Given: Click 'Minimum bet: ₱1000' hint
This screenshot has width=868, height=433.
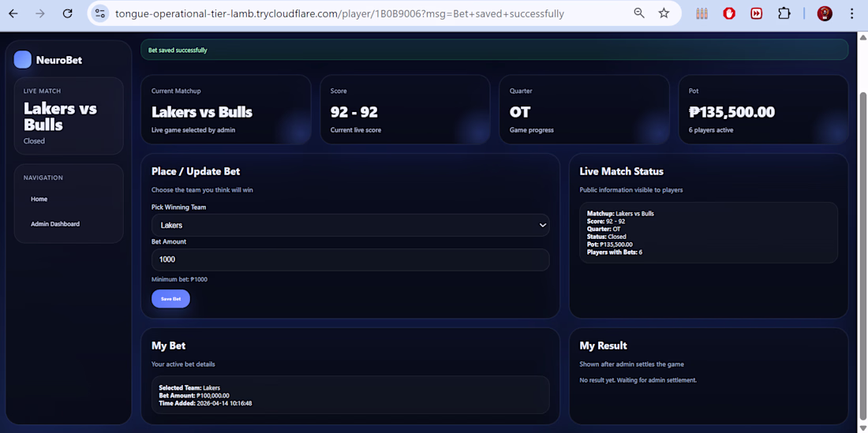Looking at the screenshot, I should click(179, 279).
